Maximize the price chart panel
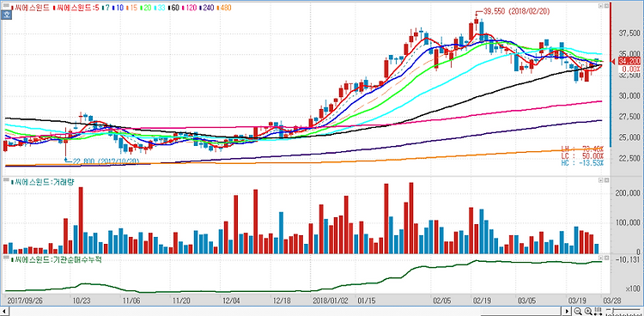This screenshot has width=644, height=316. (x=600, y=6)
